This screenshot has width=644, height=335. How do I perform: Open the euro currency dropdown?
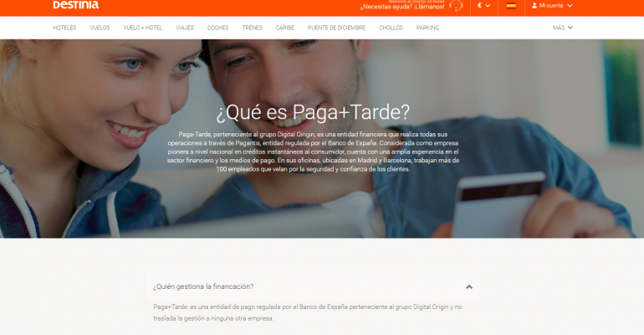click(483, 6)
